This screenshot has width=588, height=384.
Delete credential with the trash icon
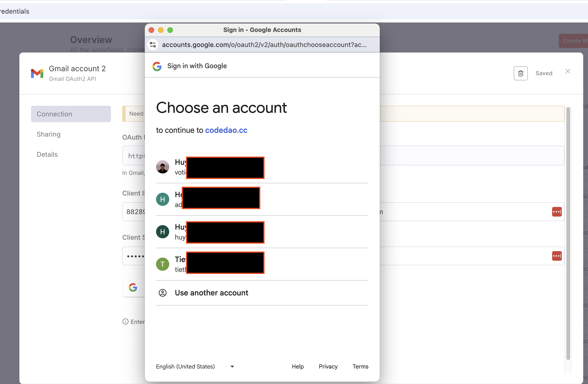pyautogui.click(x=521, y=73)
